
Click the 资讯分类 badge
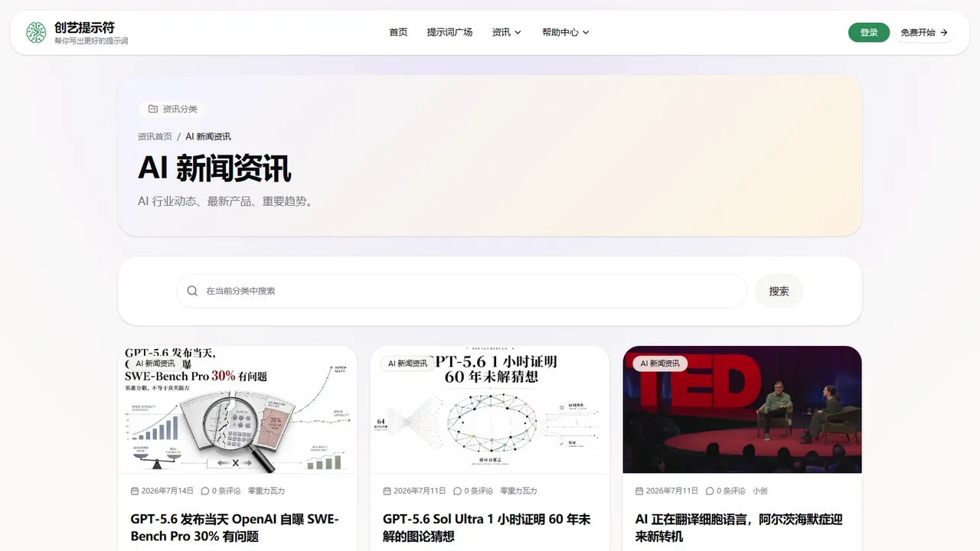173,109
